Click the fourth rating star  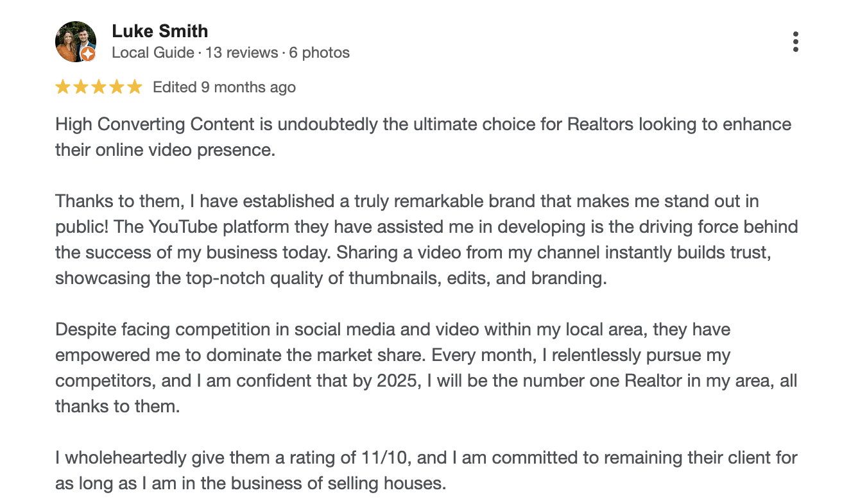[x=117, y=87]
